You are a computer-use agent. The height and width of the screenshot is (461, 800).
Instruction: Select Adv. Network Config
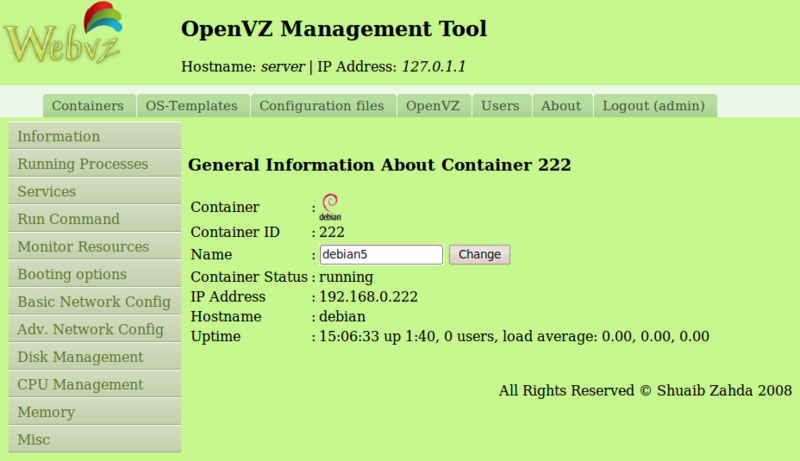(x=95, y=329)
